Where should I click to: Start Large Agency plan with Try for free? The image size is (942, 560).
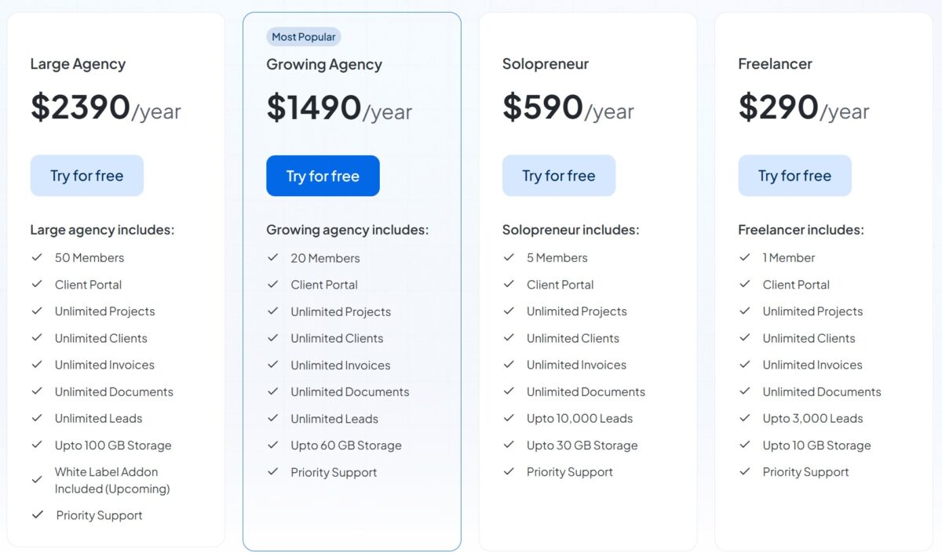coord(87,176)
